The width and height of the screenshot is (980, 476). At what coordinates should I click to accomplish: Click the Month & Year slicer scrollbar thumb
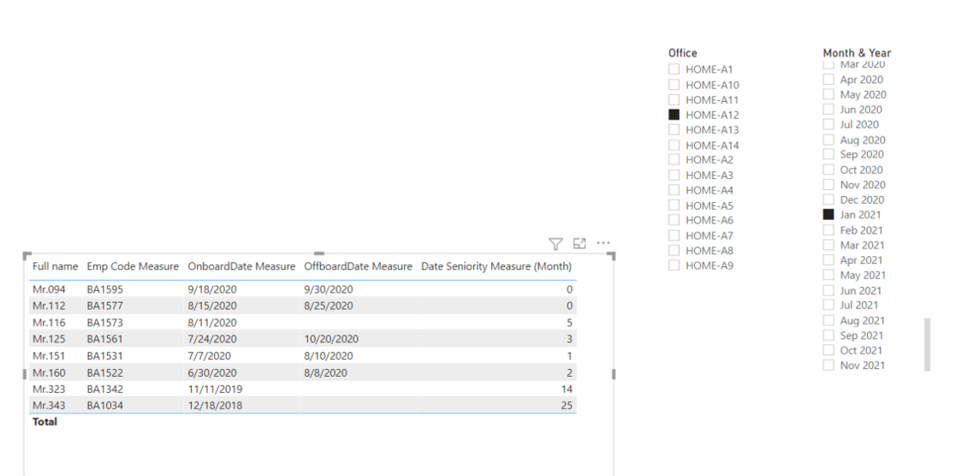(x=927, y=345)
